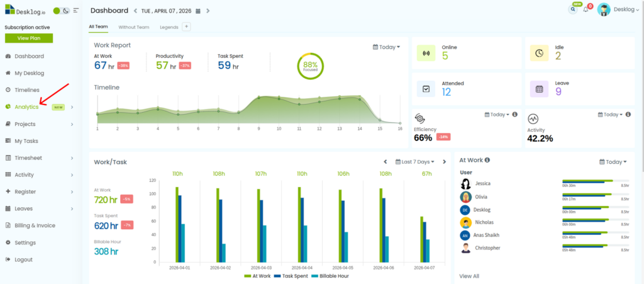Open the View All link
Screen dimensions: 644x284
[x=469, y=276]
